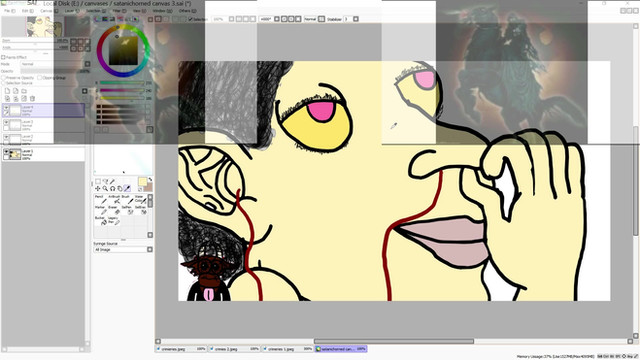Image resolution: width=640 pixels, height=360 pixels.
Task: Hide Layer 1 using its eye icon
Action: [x=6, y=151]
